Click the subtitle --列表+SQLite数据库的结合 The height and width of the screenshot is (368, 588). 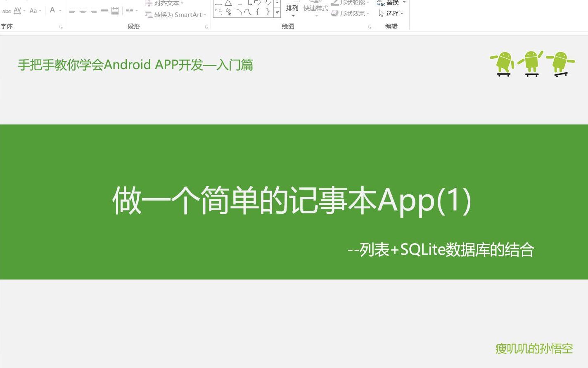pos(441,250)
